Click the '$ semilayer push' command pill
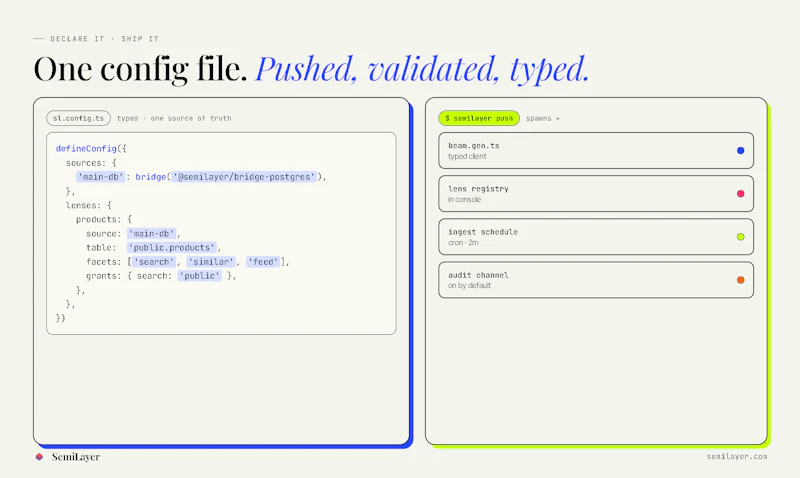The height and width of the screenshot is (478, 800). click(x=479, y=118)
